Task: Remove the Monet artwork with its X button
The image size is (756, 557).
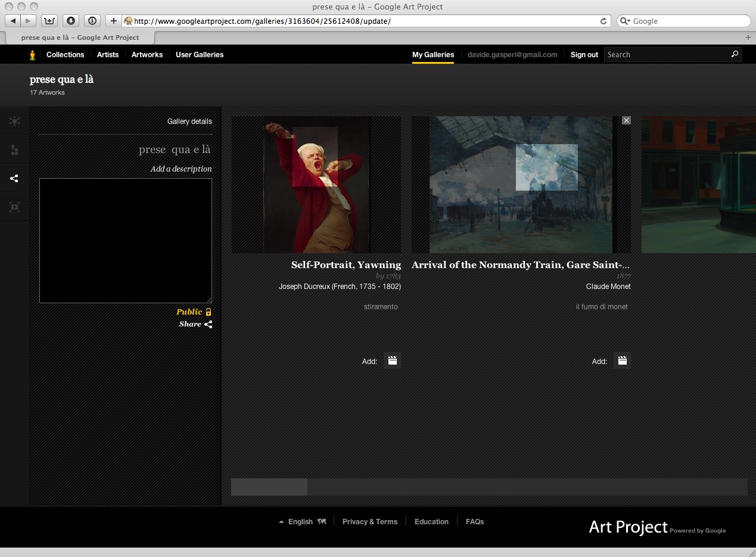Action: (626, 120)
